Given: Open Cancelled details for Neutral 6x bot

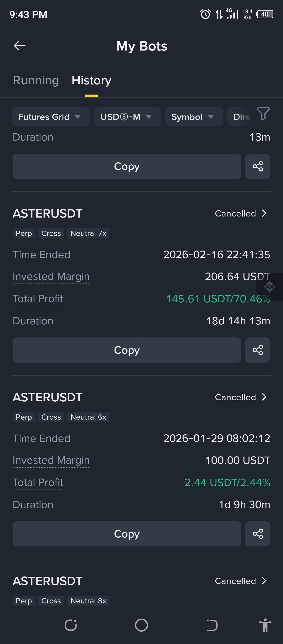Looking at the screenshot, I should [x=241, y=397].
